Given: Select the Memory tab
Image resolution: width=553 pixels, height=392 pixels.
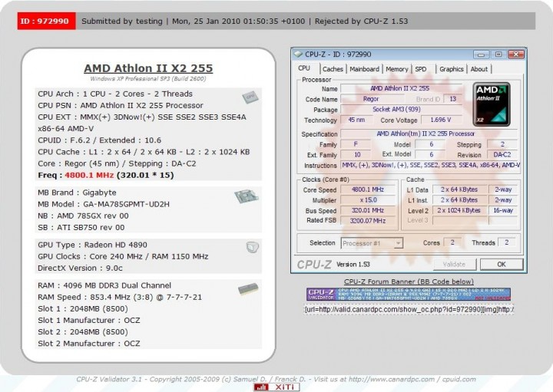Looking at the screenshot, I should 397,69.
